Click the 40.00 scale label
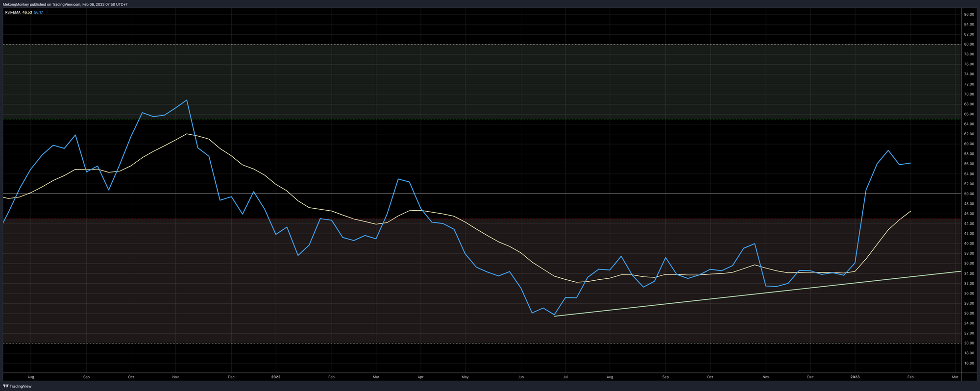The height and width of the screenshot is (391, 980). (969, 244)
